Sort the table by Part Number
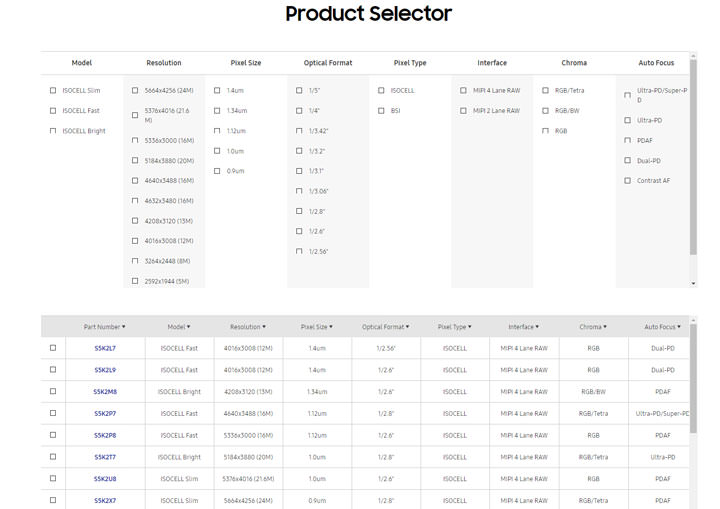Screen dimensions: 720x509 coord(104,327)
